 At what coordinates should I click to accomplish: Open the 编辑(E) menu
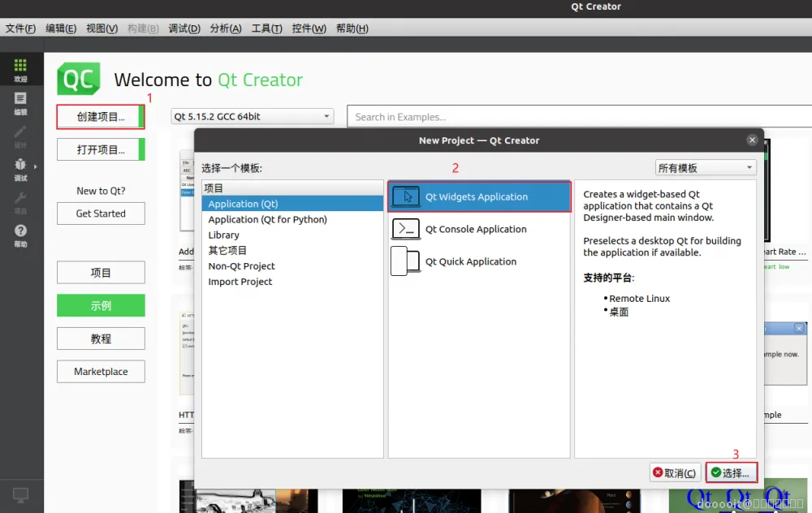tap(61, 28)
